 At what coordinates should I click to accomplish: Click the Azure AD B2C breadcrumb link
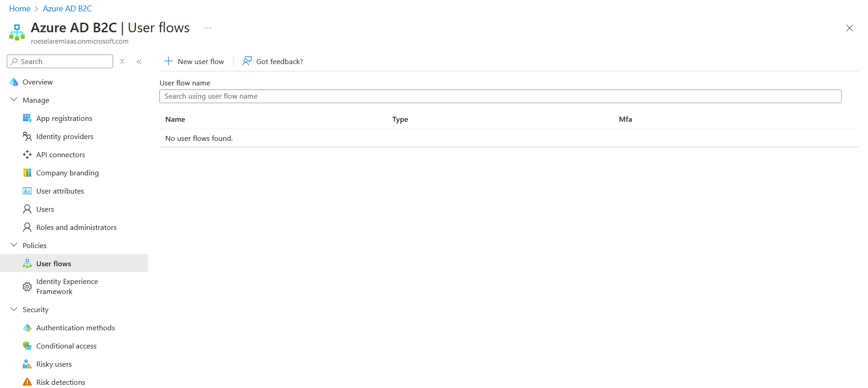click(x=67, y=9)
